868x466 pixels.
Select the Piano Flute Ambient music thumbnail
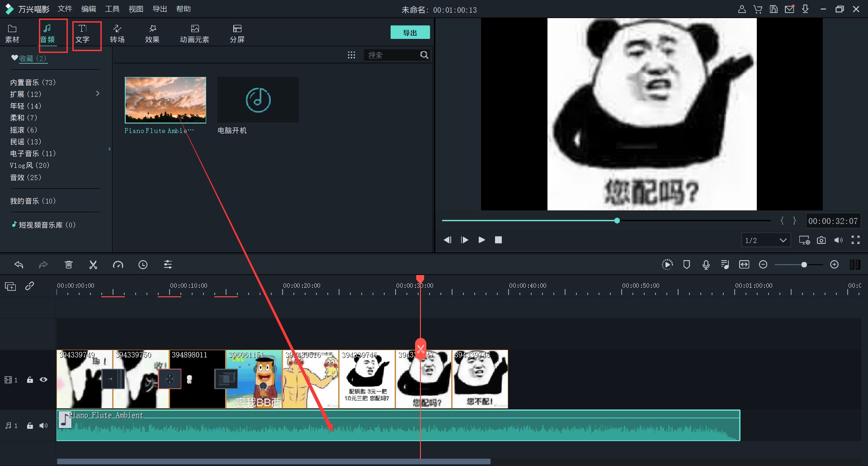[165, 100]
